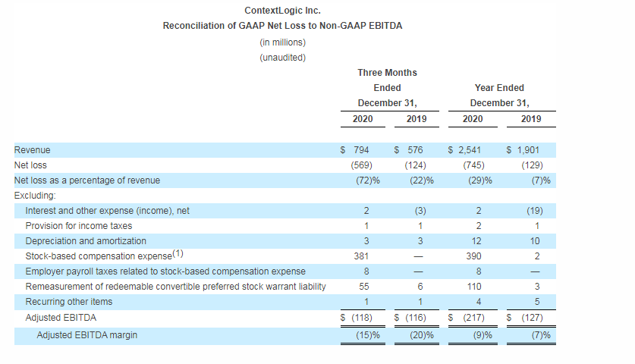Click recurring other items value 5
This screenshot has height=364, width=635.
537,302
